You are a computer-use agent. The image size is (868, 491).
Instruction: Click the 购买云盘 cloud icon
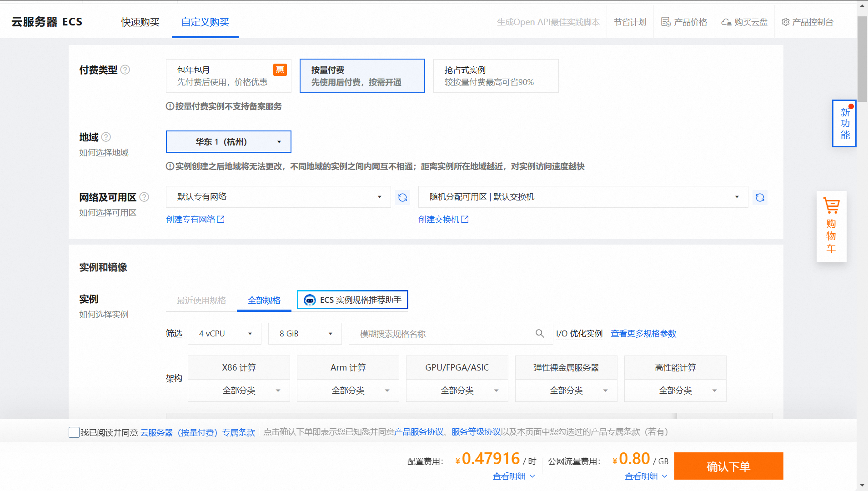coord(726,22)
